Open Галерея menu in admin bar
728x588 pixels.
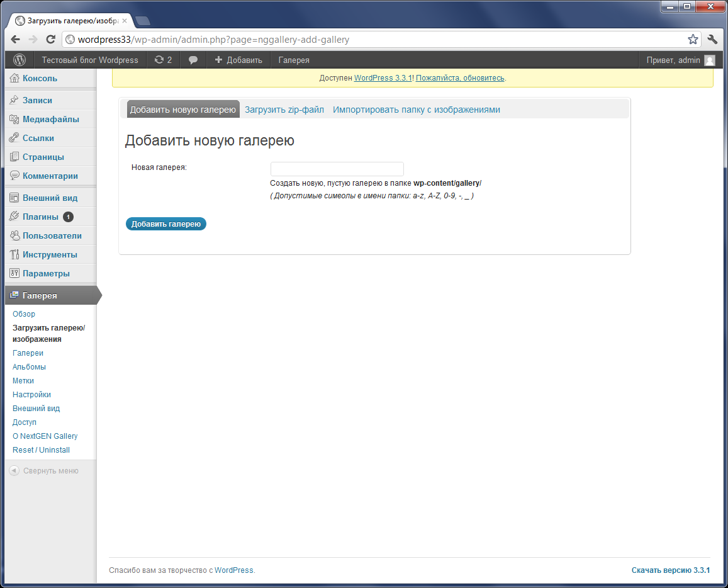point(294,60)
